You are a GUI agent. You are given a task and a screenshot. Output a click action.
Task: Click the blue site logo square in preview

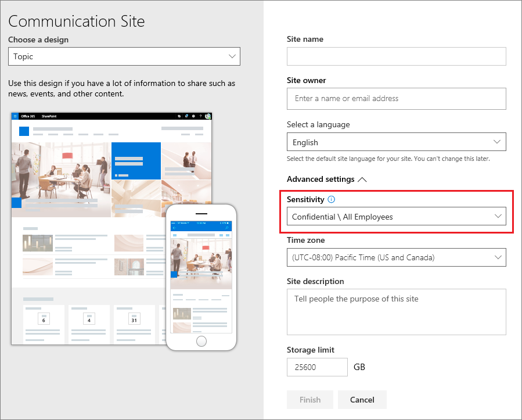(23, 131)
